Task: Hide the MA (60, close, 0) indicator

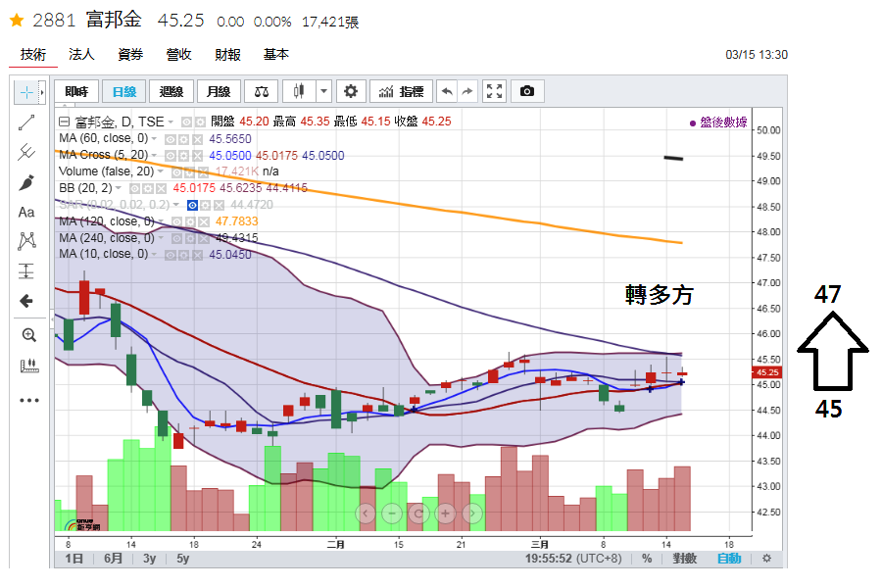Action: [x=171, y=139]
